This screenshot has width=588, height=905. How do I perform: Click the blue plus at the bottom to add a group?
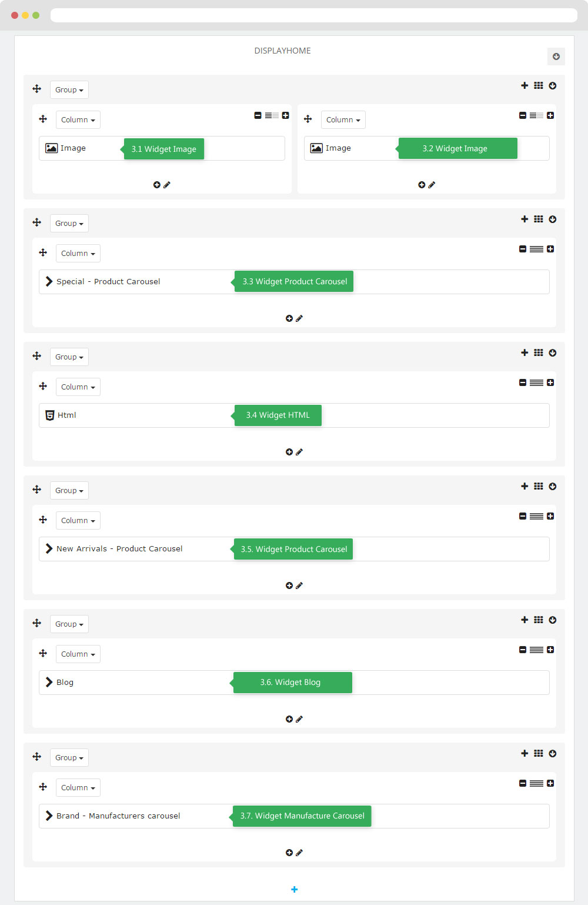pyautogui.click(x=295, y=889)
